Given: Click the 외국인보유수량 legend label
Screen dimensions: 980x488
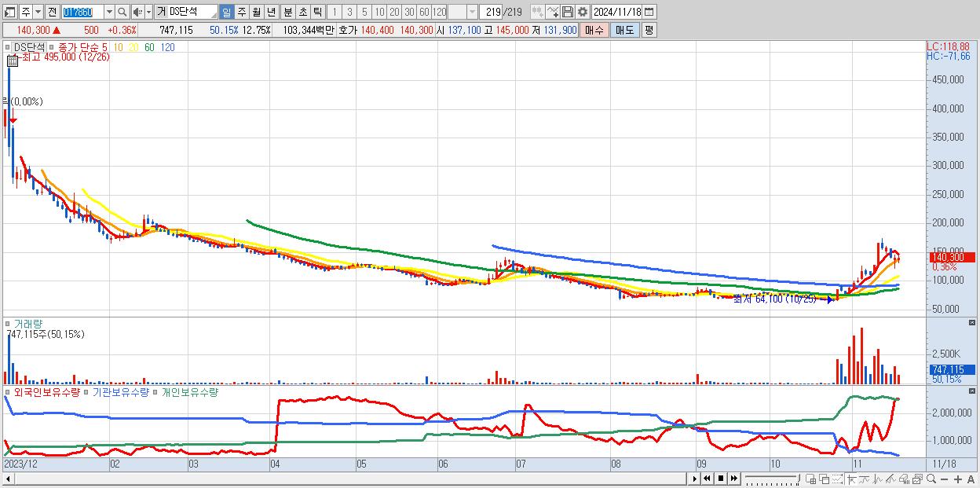Looking at the screenshot, I should (47, 391).
